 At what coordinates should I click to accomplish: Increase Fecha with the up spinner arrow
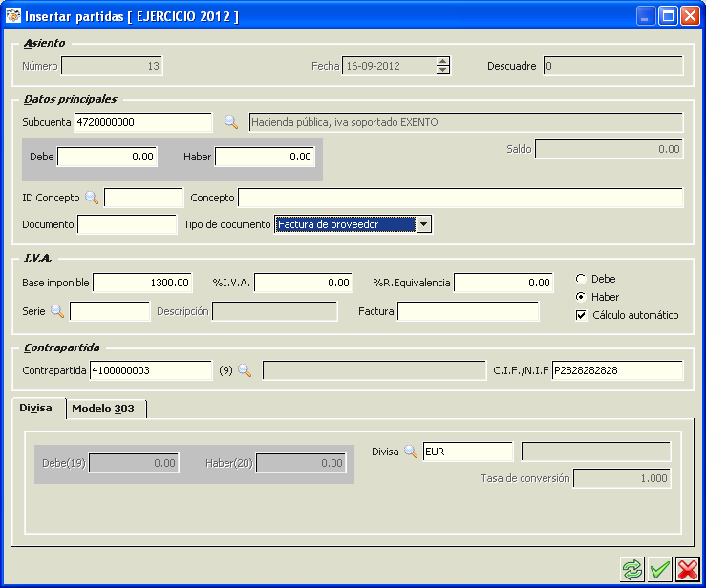pyautogui.click(x=443, y=62)
